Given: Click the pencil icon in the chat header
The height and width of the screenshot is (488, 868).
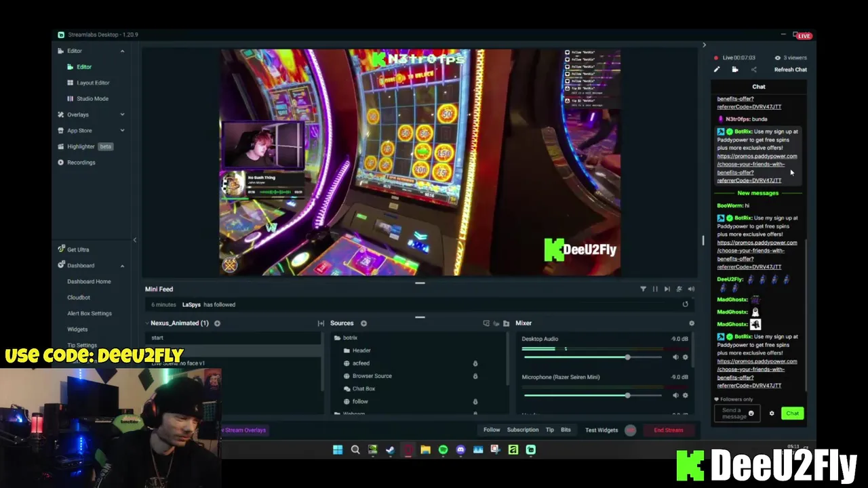Looking at the screenshot, I should click(717, 70).
